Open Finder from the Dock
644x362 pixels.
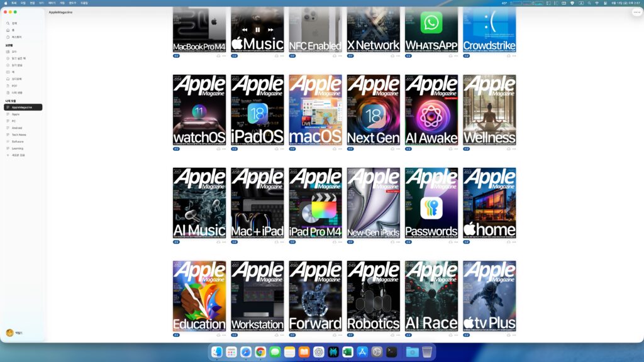click(217, 352)
